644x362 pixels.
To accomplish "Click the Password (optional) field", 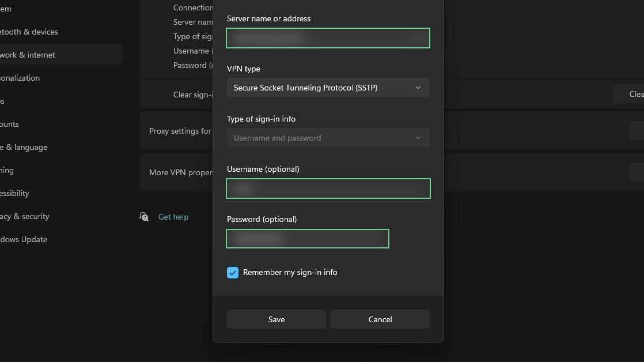I will point(307,238).
